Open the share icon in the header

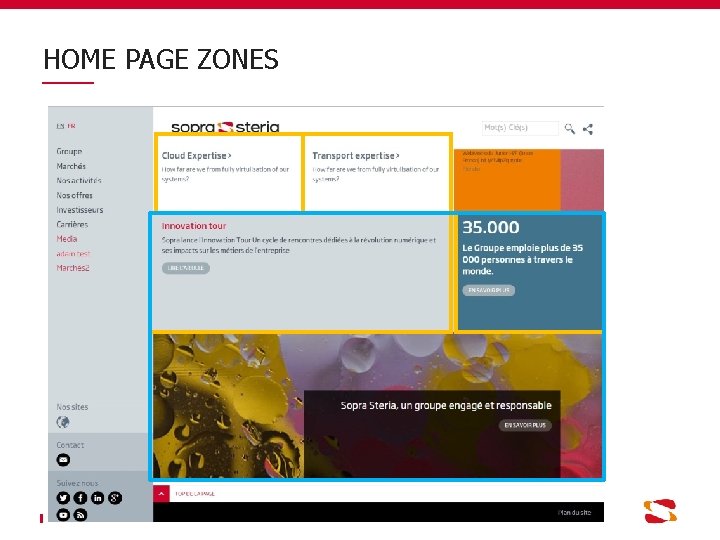(x=588, y=129)
